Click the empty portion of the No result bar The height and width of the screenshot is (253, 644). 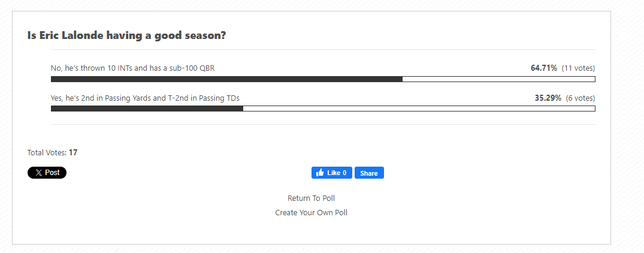(x=499, y=79)
